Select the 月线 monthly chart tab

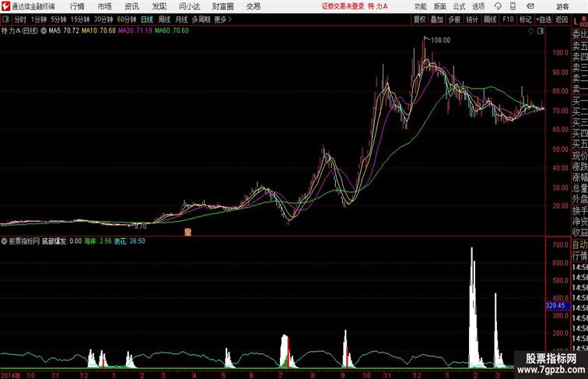pyautogui.click(x=181, y=19)
